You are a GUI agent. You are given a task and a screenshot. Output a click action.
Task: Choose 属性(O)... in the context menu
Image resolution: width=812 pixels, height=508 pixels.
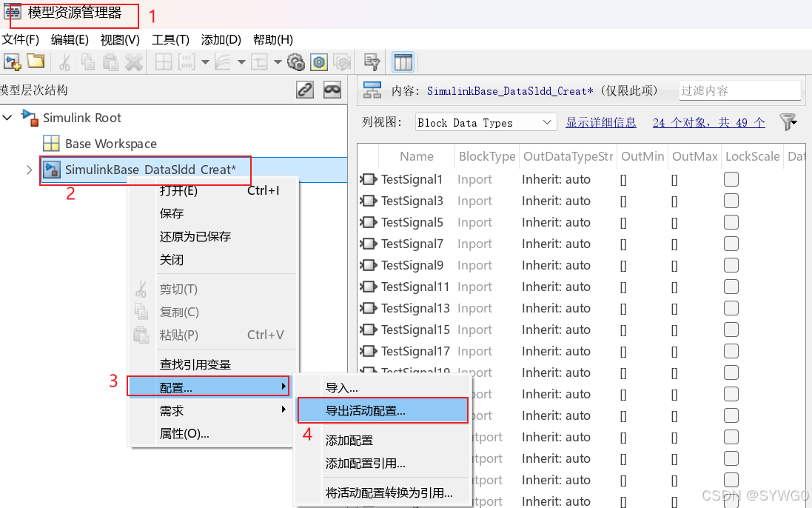(x=211, y=433)
